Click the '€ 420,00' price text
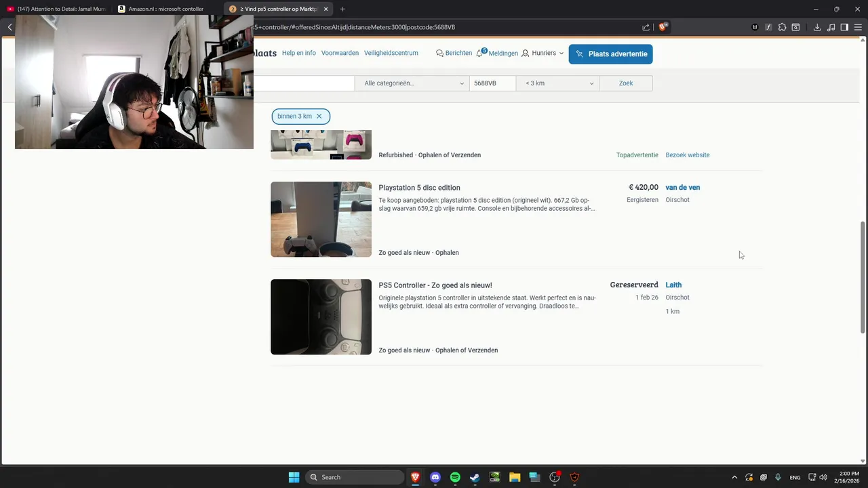 pos(644,188)
